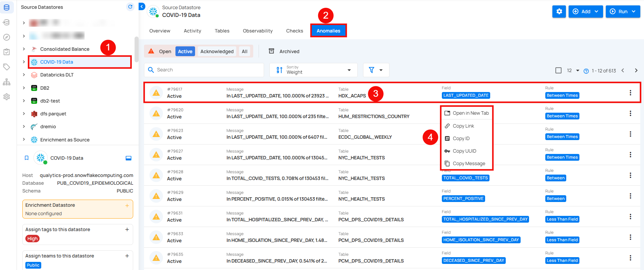Go to next page of anomalies
The image size is (644, 270).
tap(636, 70)
